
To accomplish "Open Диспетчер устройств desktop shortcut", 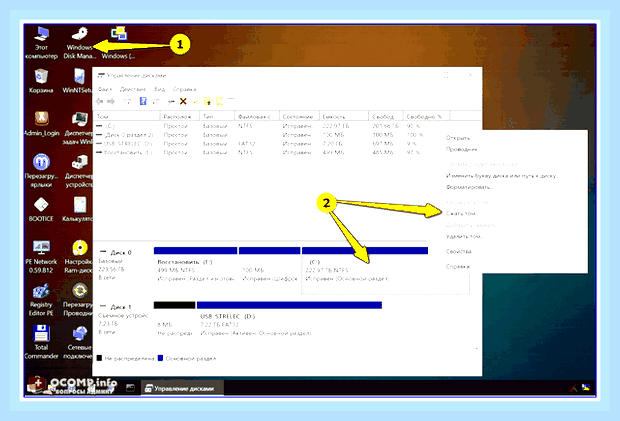I will click(78, 170).
